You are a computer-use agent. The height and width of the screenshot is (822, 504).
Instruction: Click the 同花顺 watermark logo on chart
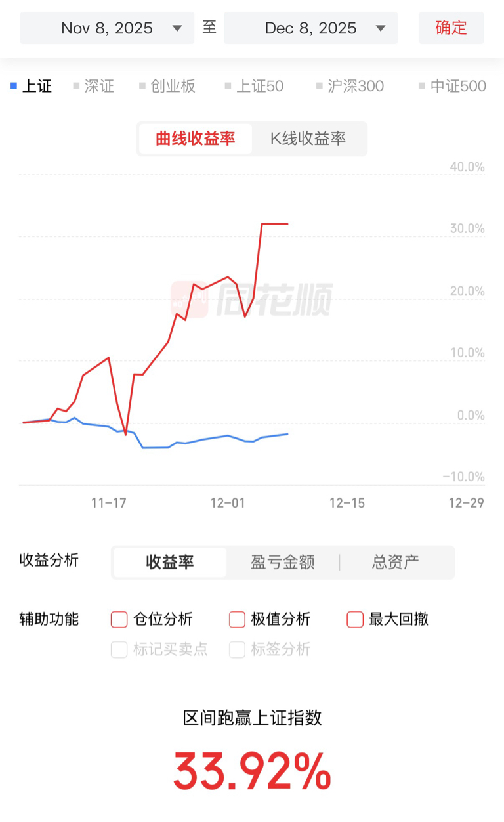(252, 299)
